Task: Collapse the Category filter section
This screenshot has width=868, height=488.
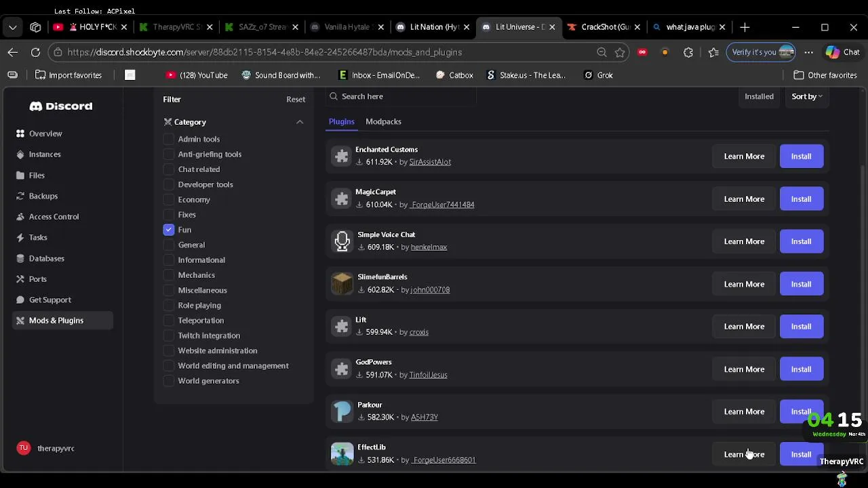Action: pyautogui.click(x=300, y=122)
